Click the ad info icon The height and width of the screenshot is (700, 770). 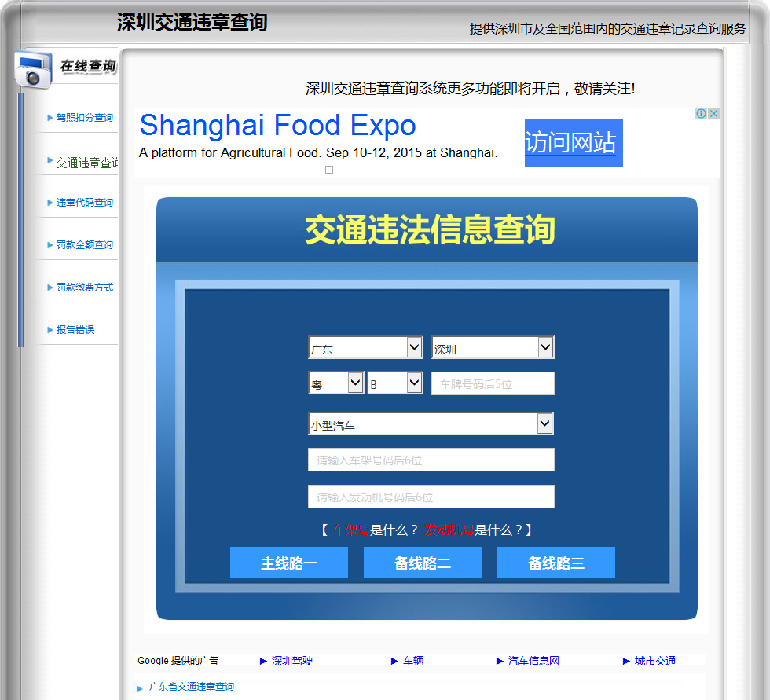701,113
